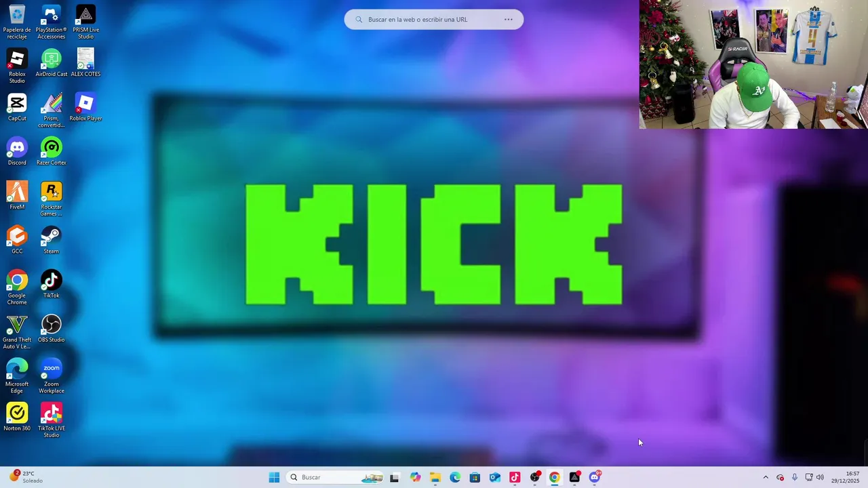This screenshot has height=488, width=868.
Task: Launch TikTok LIVE Studio desktop shortcut
Action: (51, 420)
